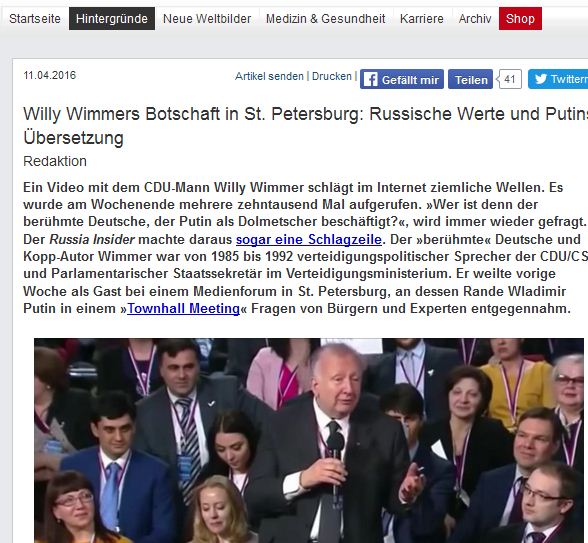Viewport: 588px width, 543px height.
Task: Tweet the article via Twittern button
Action: tap(558, 79)
